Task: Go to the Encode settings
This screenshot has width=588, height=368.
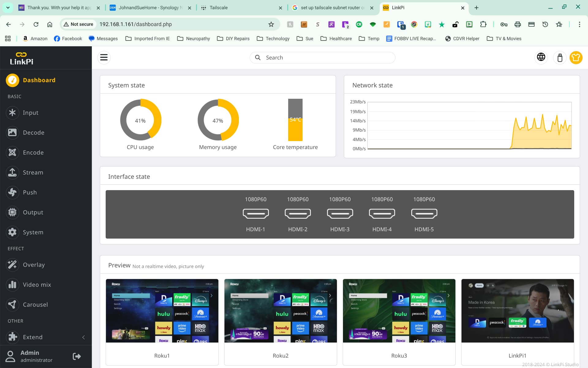Action: pyautogui.click(x=33, y=152)
